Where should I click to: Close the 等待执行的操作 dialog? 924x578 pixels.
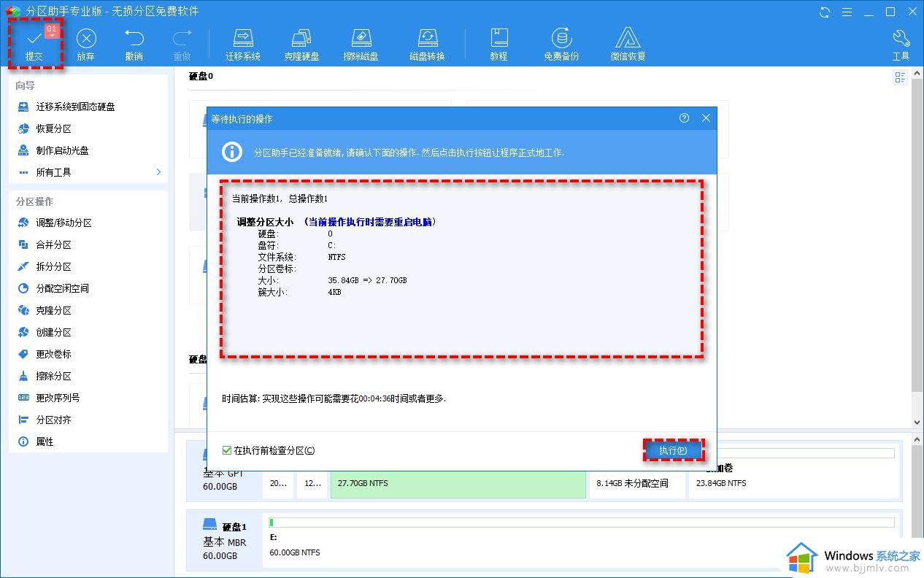pos(706,118)
